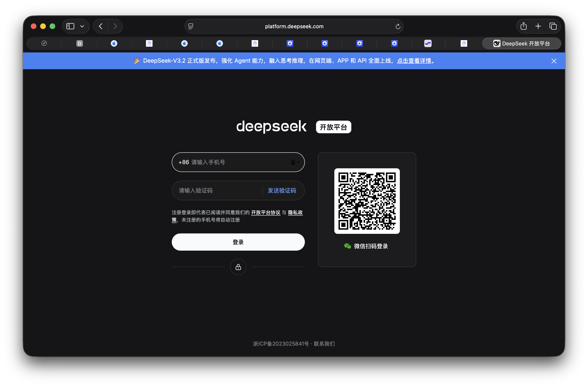Viewport: 588px width, 387px height.
Task: Click 点击查看详情 in the announcement banner
Action: click(414, 61)
